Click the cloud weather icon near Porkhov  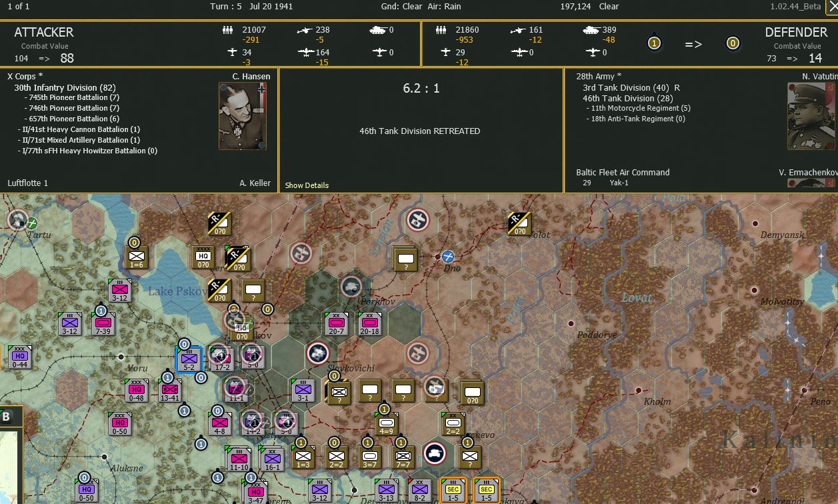[x=350, y=288]
